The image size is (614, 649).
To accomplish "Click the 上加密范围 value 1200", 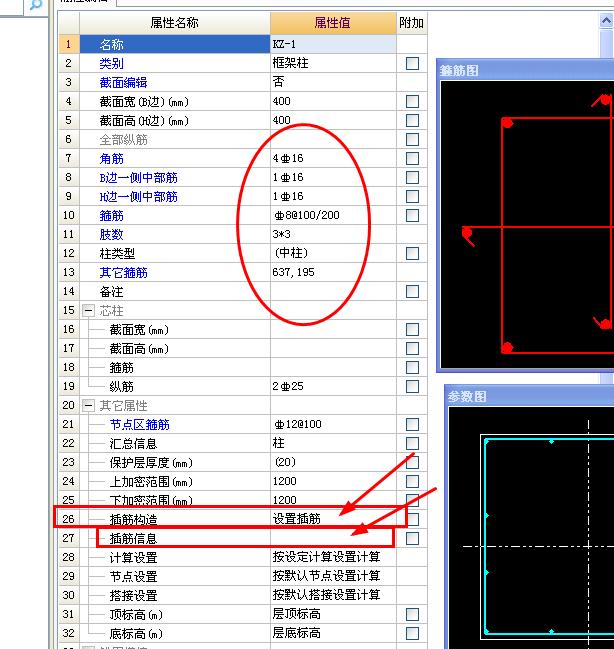I will coord(333,481).
